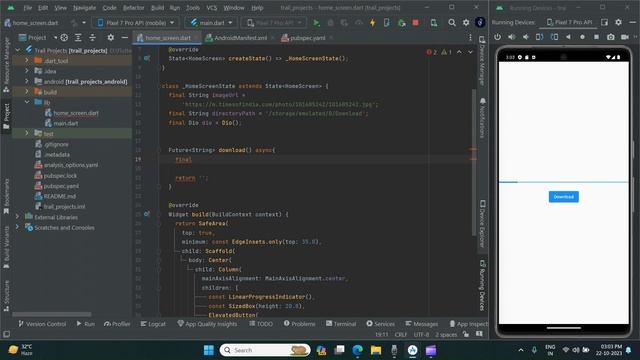The image size is (640, 360).
Task: Rotate emulator left icon
Action: click(540, 37)
